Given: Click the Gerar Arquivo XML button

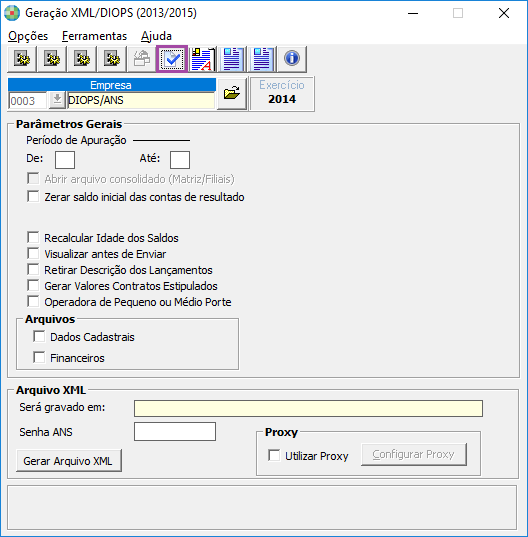Looking at the screenshot, I should [69, 461].
